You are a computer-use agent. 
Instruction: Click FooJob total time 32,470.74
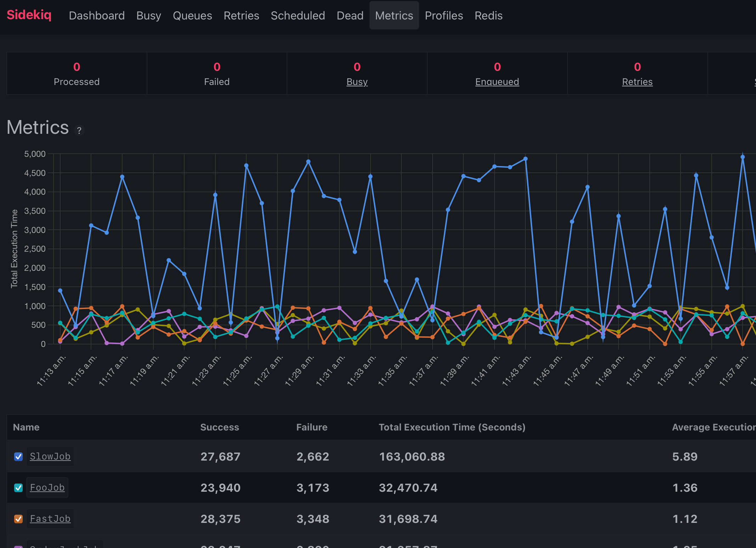click(x=408, y=488)
